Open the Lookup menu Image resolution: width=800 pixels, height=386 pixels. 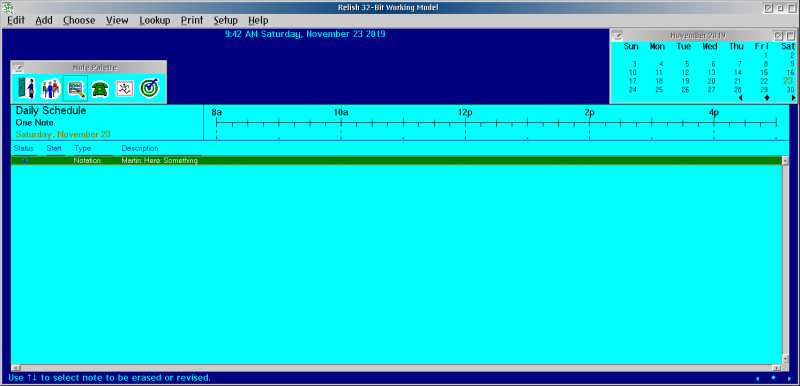coord(155,20)
